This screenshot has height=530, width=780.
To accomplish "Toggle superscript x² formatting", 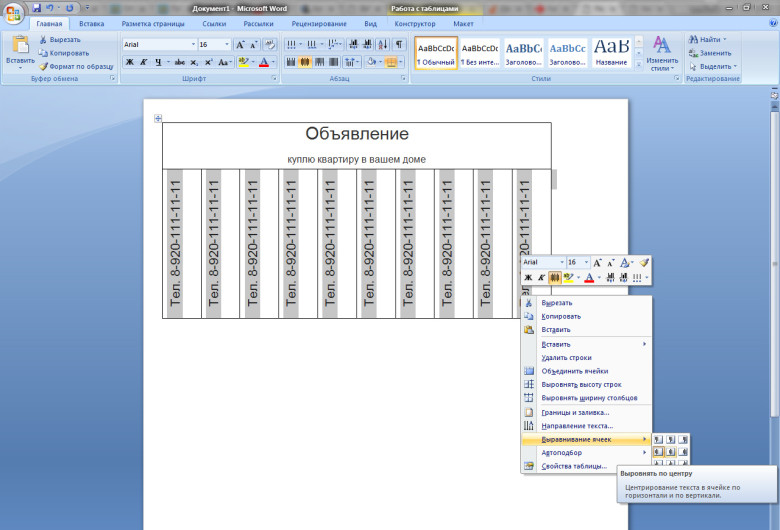I will pyautogui.click(x=208, y=62).
